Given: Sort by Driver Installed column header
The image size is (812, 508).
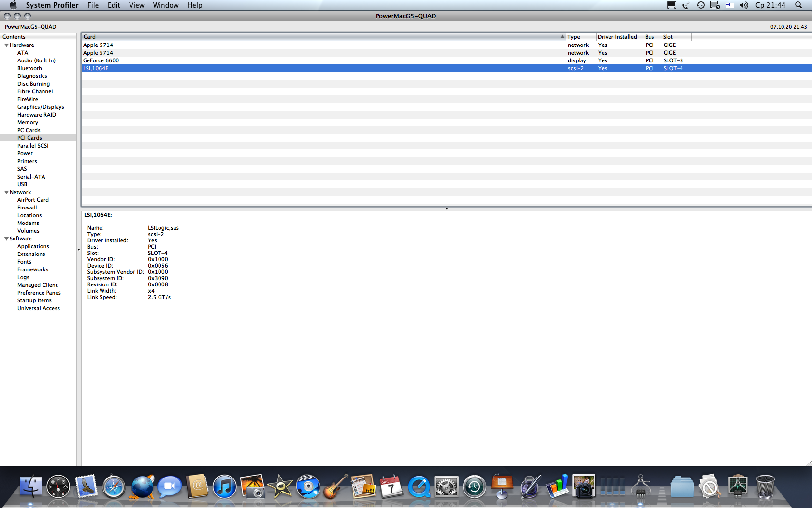Looking at the screenshot, I should pos(620,37).
